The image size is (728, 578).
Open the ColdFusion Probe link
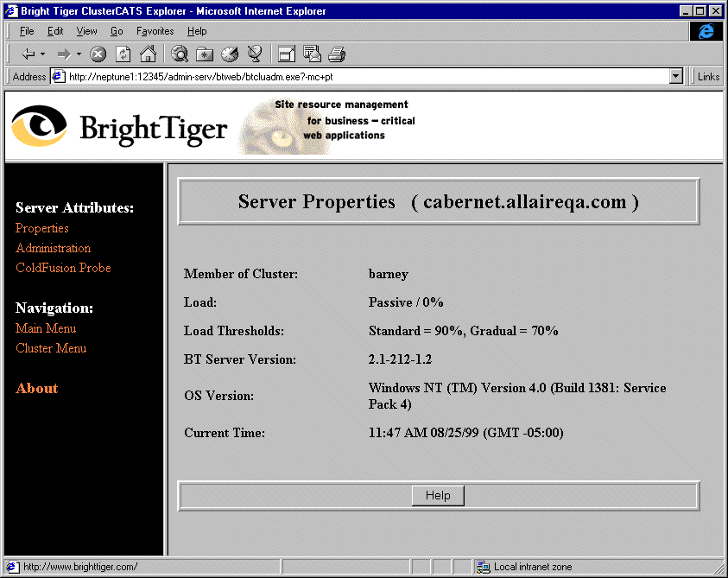click(x=63, y=268)
